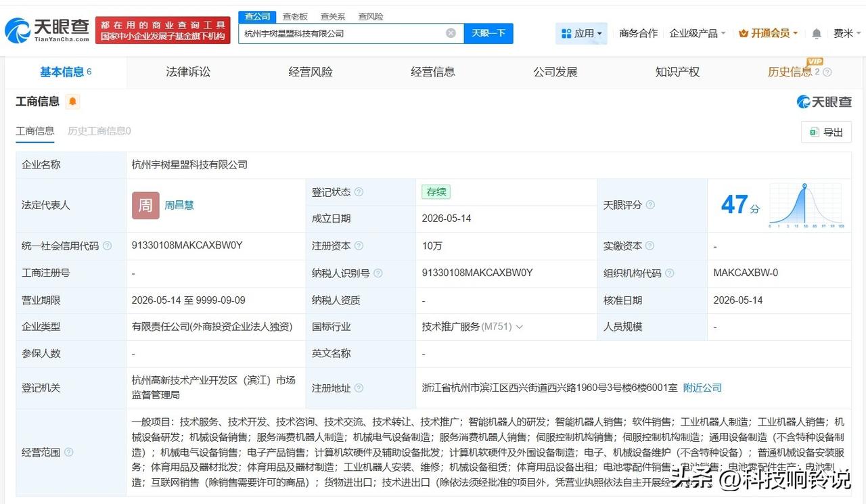Click the help icon beside 纳税人识别号
866x504 pixels.
pos(378,273)
